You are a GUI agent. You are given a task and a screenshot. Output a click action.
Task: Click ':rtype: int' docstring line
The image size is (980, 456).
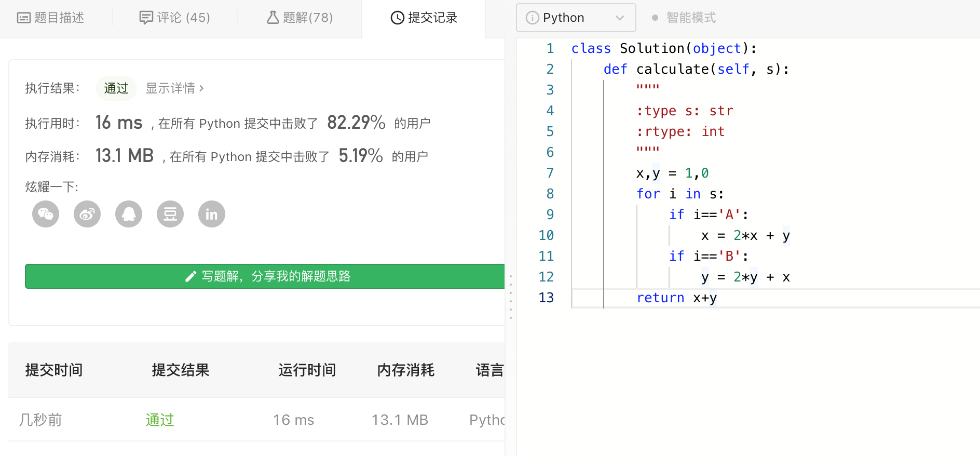click(680, 131)
